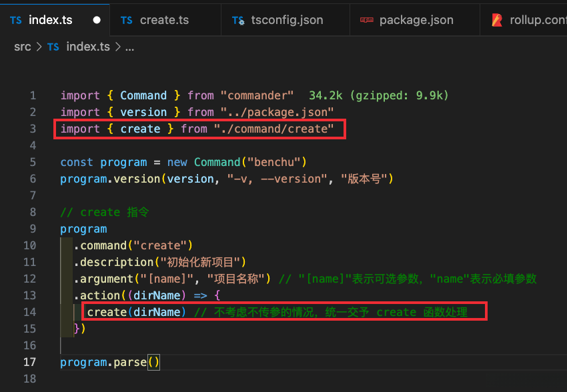567x392 pixels.
Task: Open the breadcrumb ellipsis symbol list
Action: coord(129,47)
